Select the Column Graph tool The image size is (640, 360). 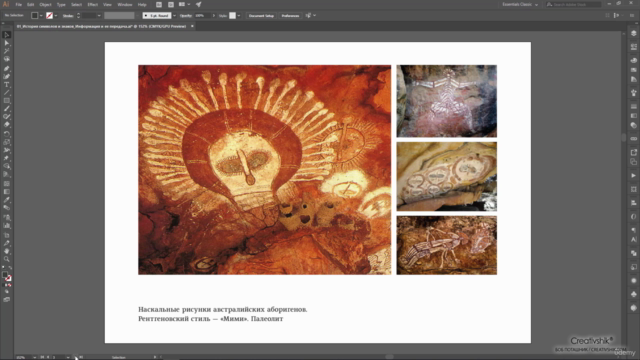coord(7,225)
